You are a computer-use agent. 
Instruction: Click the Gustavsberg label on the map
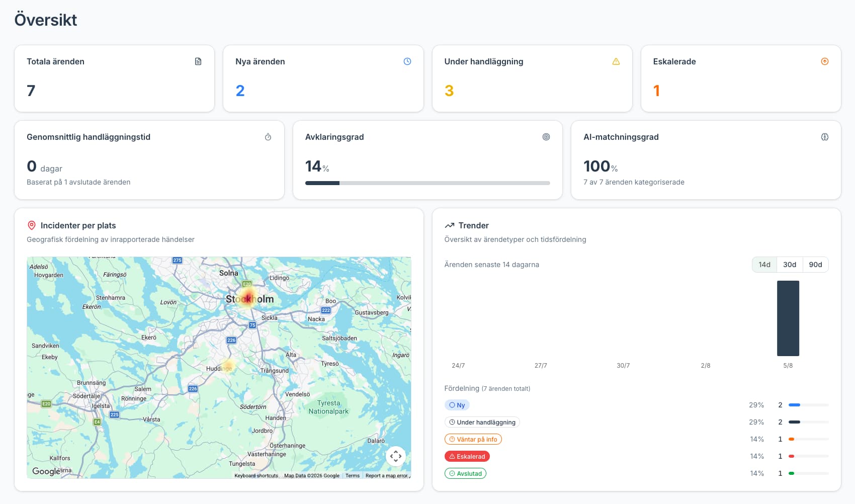click(372, 312)
